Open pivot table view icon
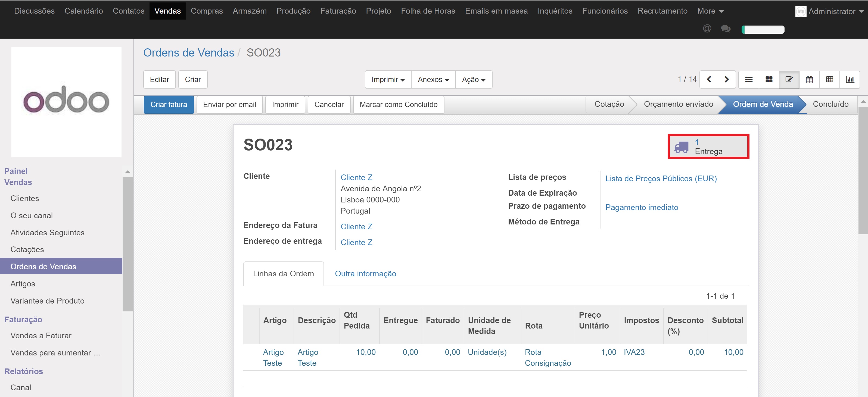Screen dimensions: 868x397 pos(829,79)
